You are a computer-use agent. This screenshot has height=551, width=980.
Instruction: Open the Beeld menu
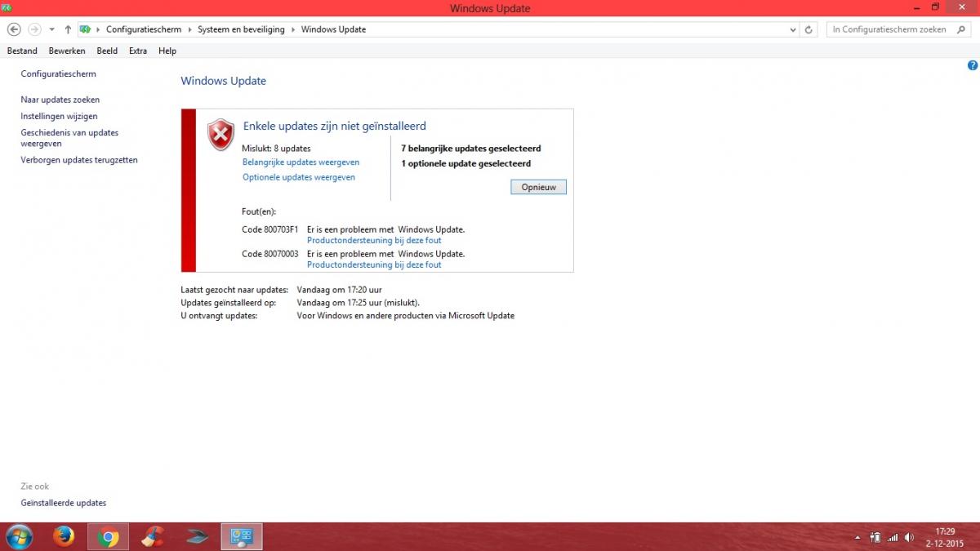(107, 51)
